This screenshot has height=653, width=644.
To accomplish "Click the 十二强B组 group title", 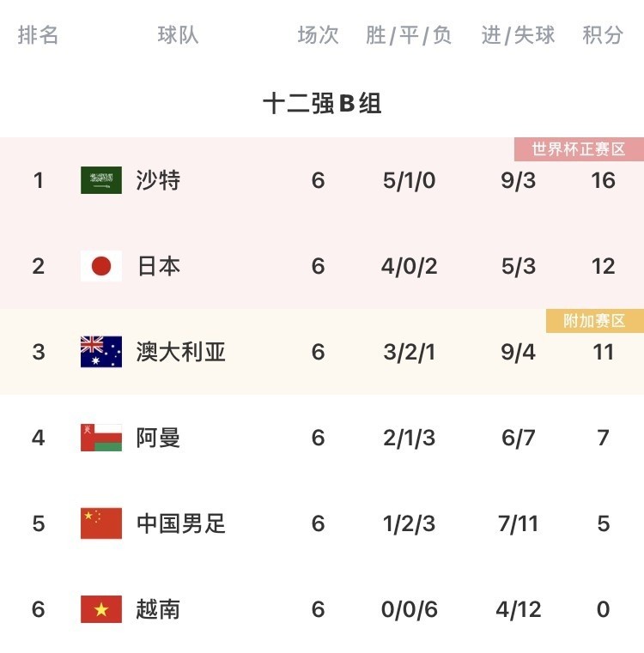I will point(322,104).
